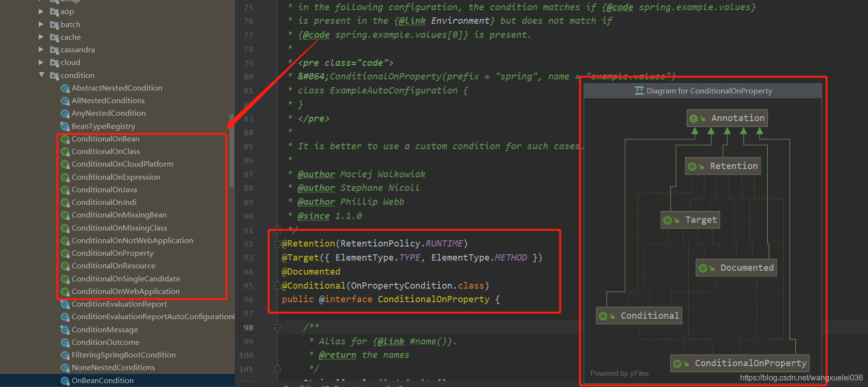This screenshot has width=868, height=387.
Task: Click the ConditionalOnJava annotation icon
Action: click(x=65, y=190)
